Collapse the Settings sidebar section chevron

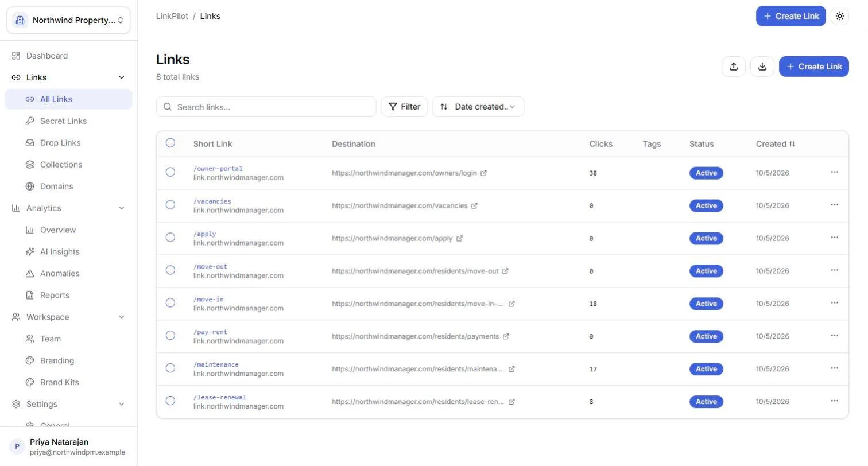[121, 405]
